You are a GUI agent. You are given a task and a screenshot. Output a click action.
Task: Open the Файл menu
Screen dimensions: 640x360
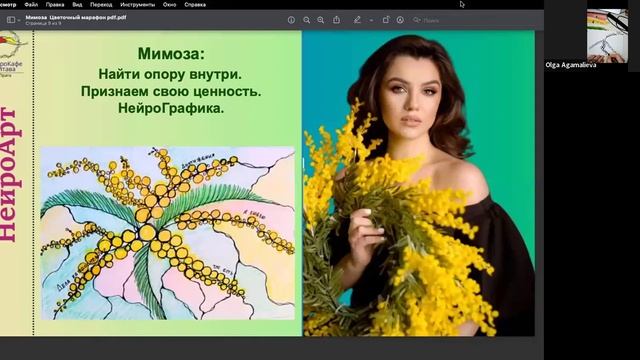click(x=31, y=4)
